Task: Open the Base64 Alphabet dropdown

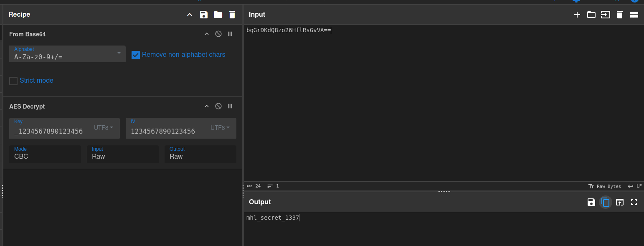Action: 67,53
